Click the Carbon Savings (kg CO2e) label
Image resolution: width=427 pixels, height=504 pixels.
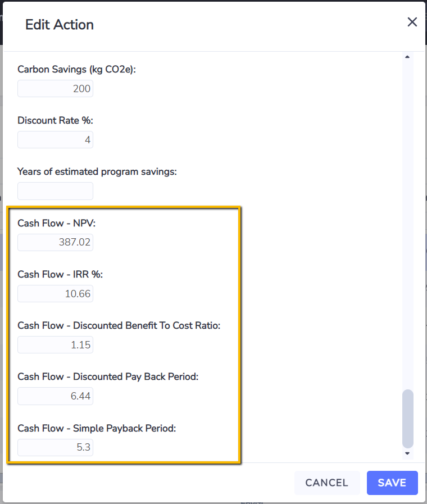coord(76,70)
